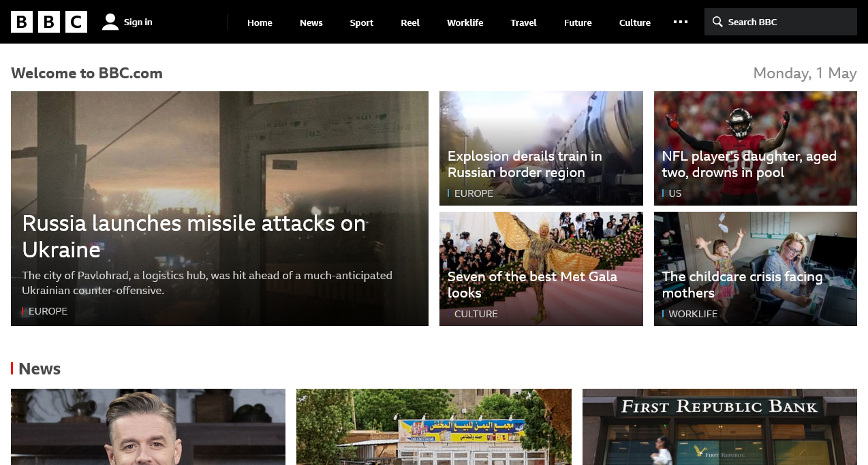The width and height of the screenshot is (868, 465).
Task: Go to the Sport section
Action: tap(362, 22)
